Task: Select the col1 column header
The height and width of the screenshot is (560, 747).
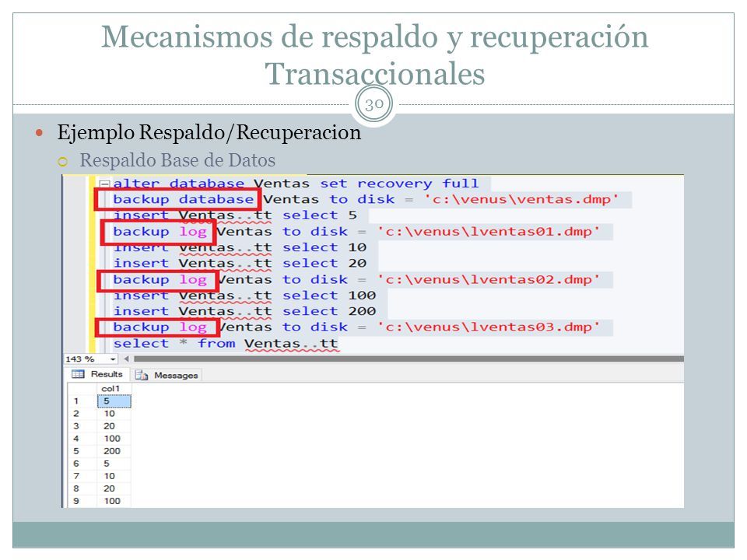Action: click(x=114, y=389)
